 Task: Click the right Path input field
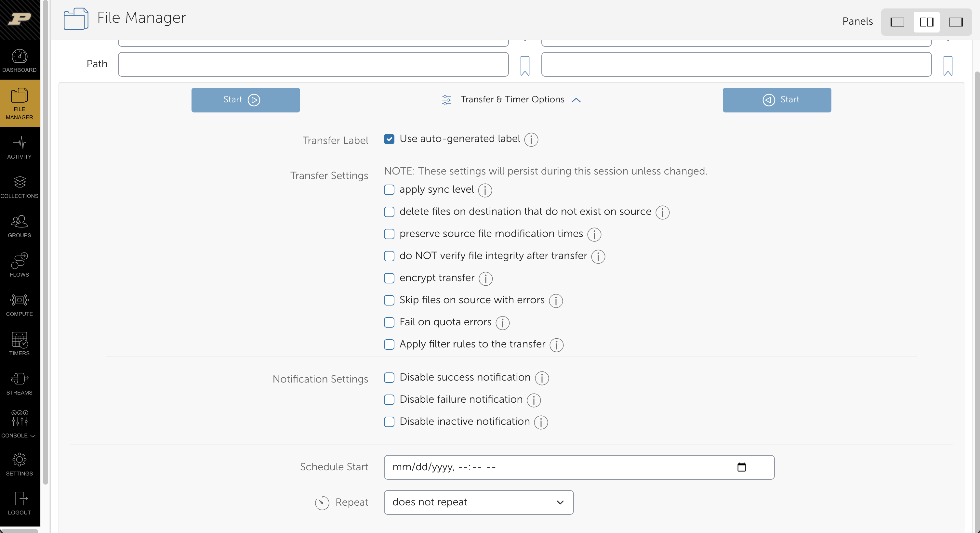coord(736,64)
